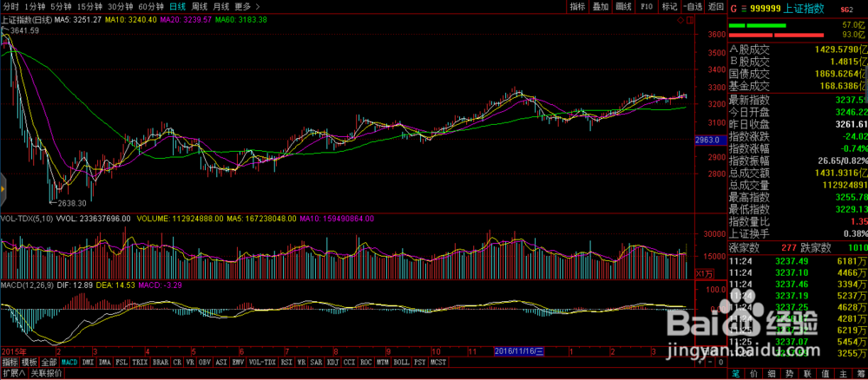Click the 叠加 overlay button
Viewport: 868px width, 380px height.
[x=601, y=7]
